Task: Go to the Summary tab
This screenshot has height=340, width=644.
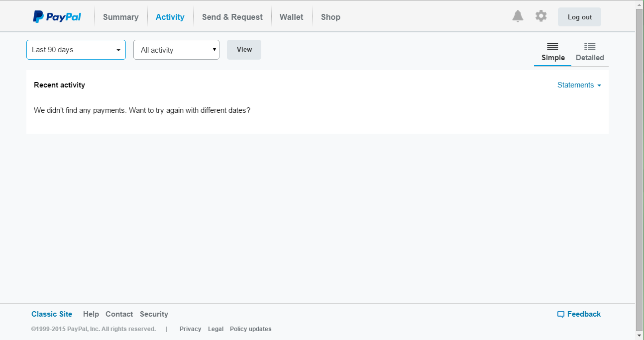Action: [120, 17]
